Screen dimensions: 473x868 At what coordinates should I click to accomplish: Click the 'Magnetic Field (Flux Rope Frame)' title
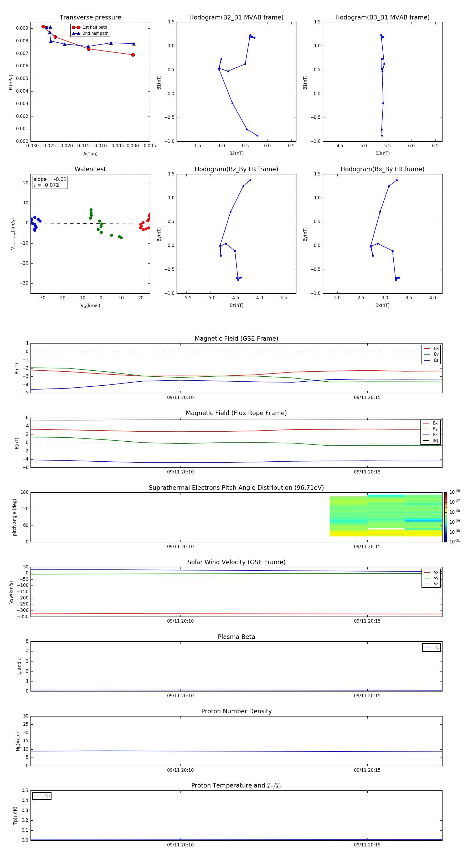[x=236, y=413]
